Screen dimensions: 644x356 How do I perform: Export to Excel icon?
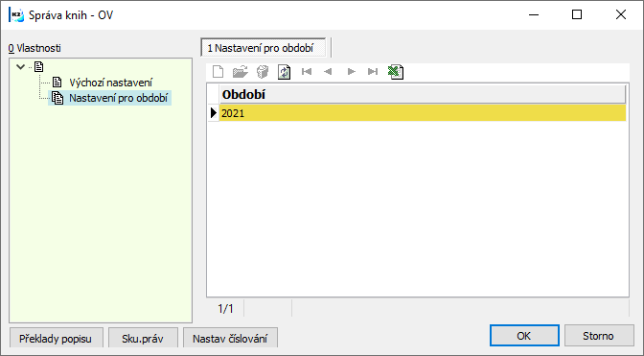pyautogui.click(x=396, y=72)
